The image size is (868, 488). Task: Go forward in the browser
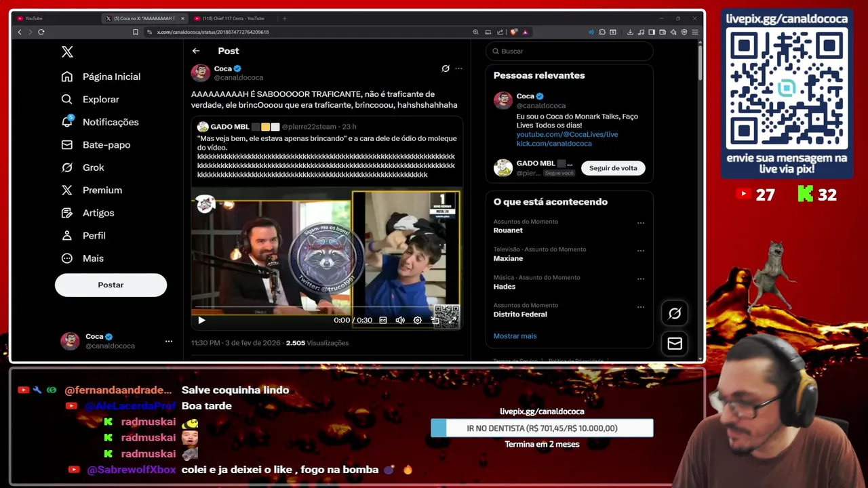(30, 32)
